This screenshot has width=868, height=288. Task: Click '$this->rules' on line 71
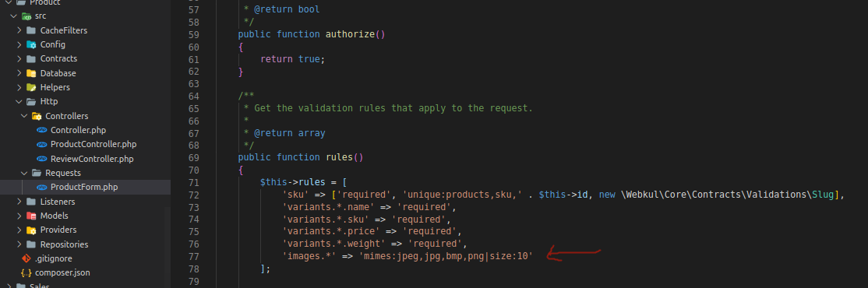(x=293, y=182)
